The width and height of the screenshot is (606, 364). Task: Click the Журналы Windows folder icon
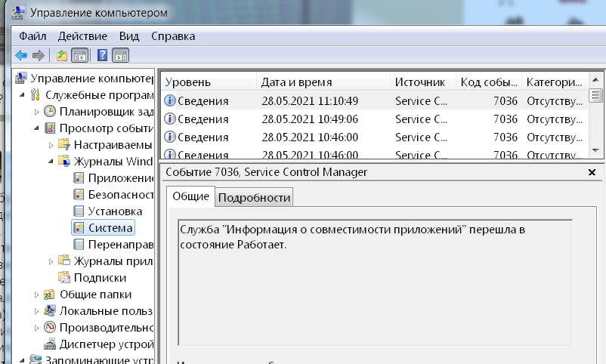63,161
